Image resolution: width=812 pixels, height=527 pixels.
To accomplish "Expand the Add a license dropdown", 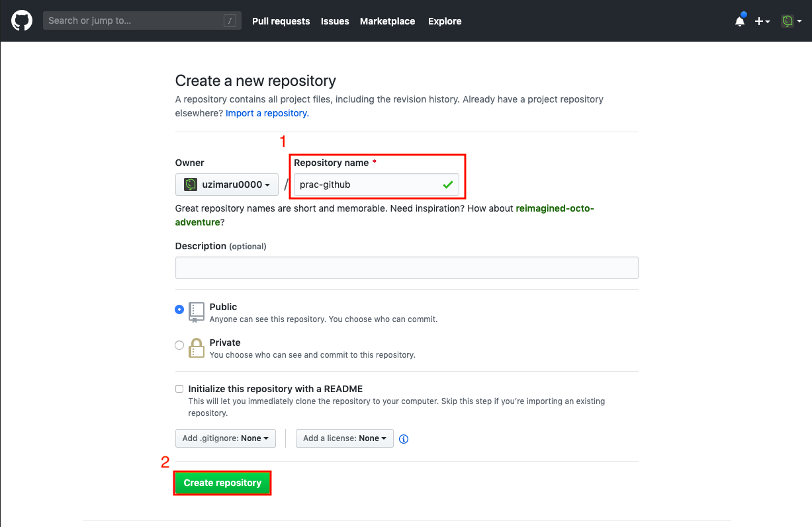I will [345, 438].
